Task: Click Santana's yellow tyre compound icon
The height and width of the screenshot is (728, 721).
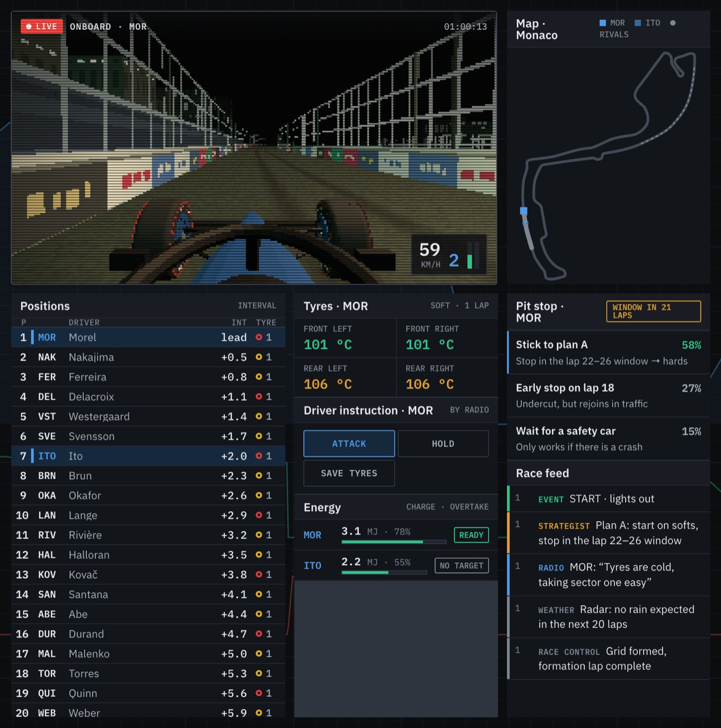Action: [x=259, y=594]
